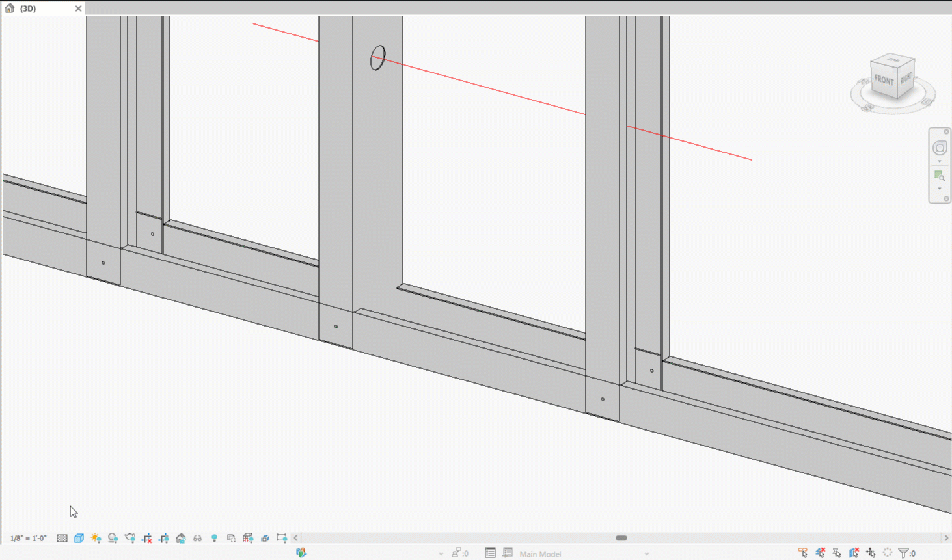The width and height of the screenshot is (952, 560).
Task: Click Temporary Hide/Isolate glasses icon
Action: (x=197, y=538)
